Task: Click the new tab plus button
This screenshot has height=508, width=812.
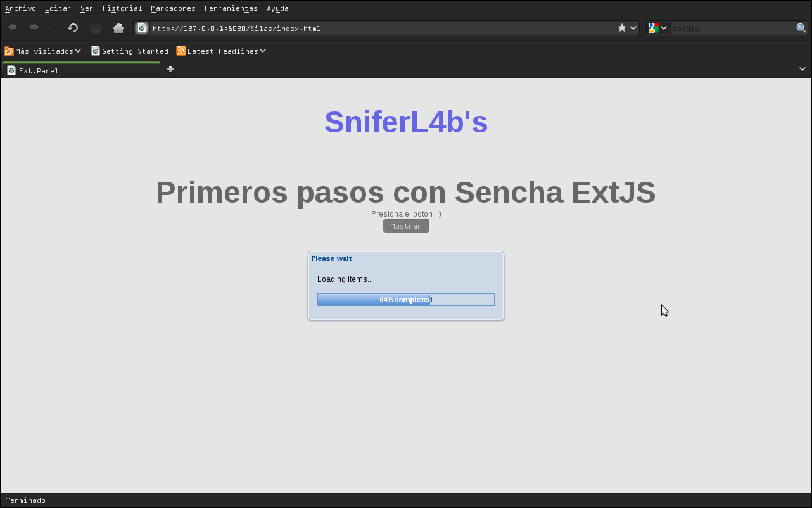Action: (170, 68)
